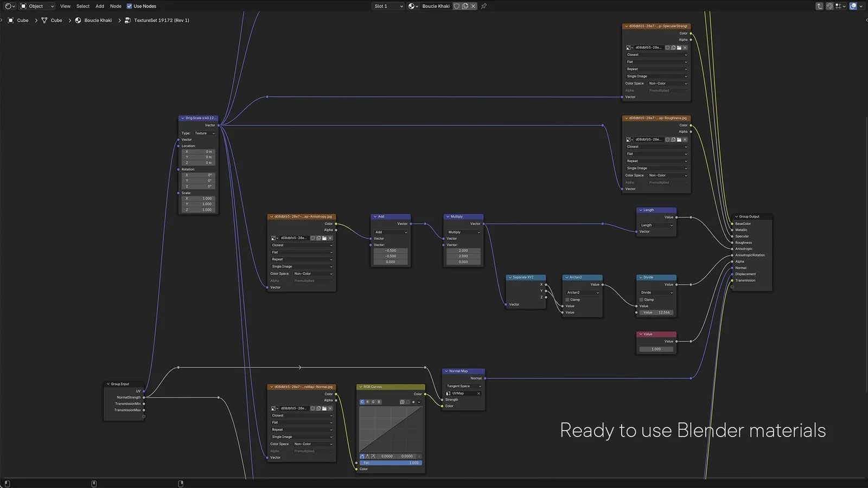The image size is (868, 488).
Task: Click Boucle Khaki in the breadcrumb path
Action: click(x=98, y=20)
